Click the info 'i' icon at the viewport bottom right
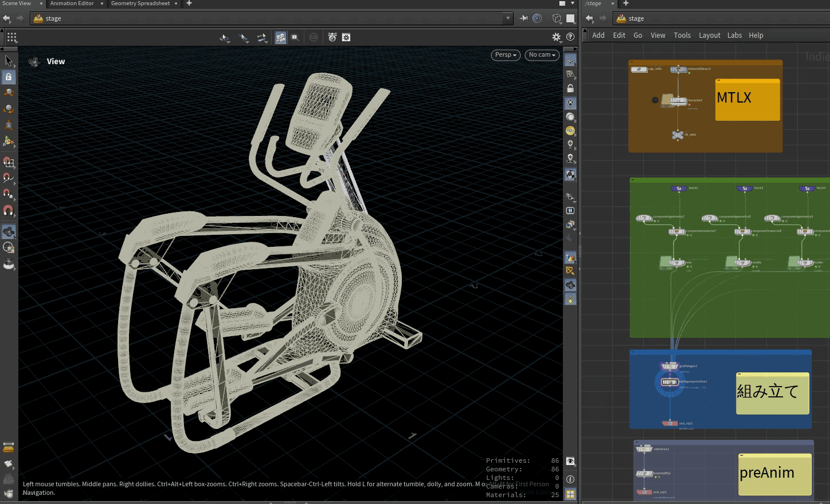830x504 pixels. coord(570,479)
